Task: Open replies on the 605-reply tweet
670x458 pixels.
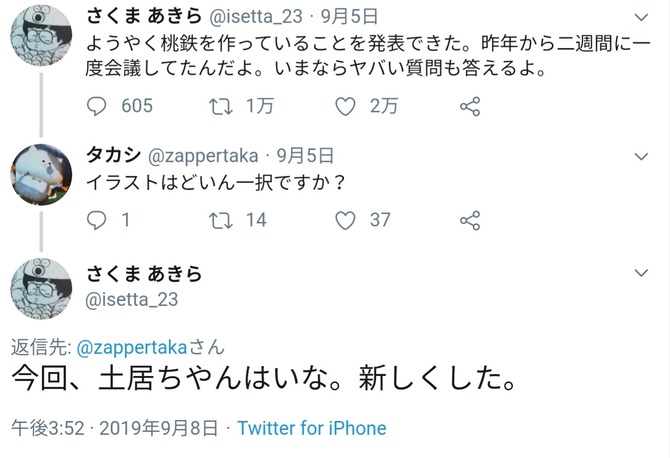Action: 97,106
